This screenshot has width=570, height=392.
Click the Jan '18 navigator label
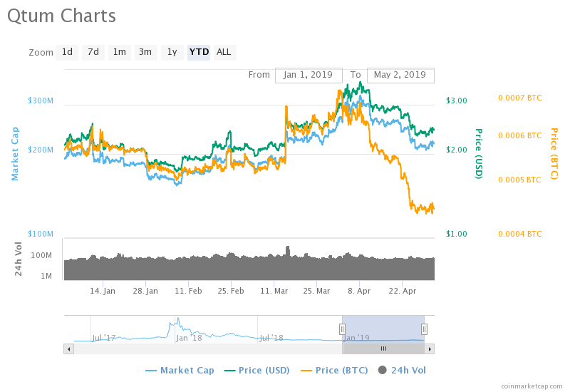(x=189, y=338)
